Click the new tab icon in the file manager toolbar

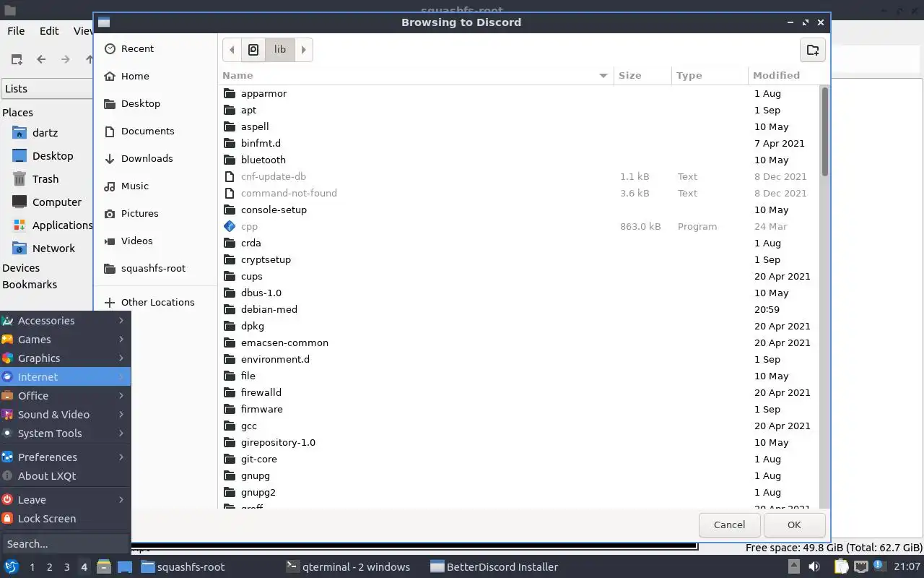pos(17,59)
